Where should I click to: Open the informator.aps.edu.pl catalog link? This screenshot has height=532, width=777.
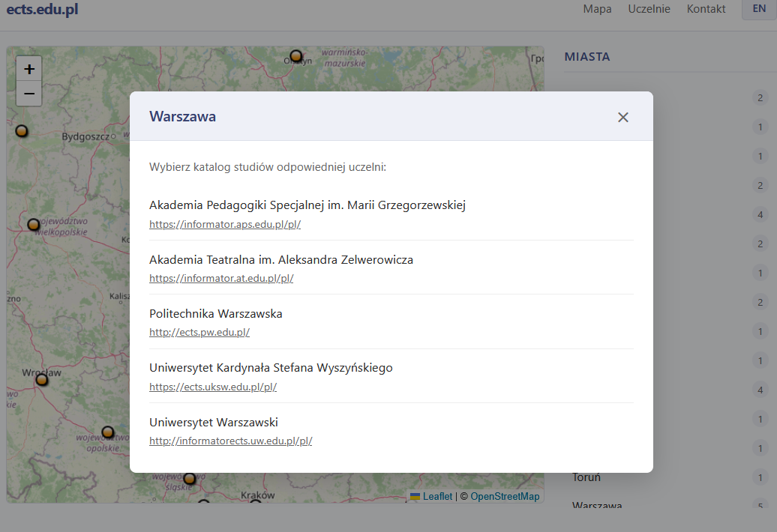(224, 223)
